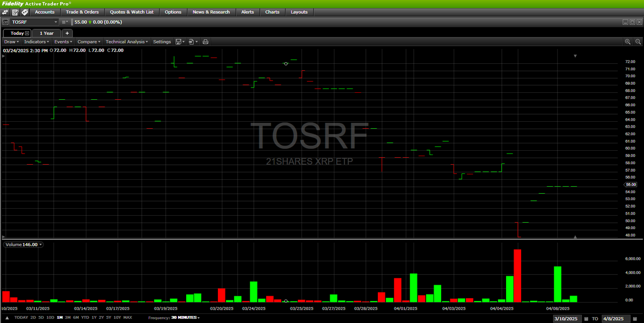This screenshot has height=323, width=644.
Task: Open the Options menu
Action: [173, 12]
